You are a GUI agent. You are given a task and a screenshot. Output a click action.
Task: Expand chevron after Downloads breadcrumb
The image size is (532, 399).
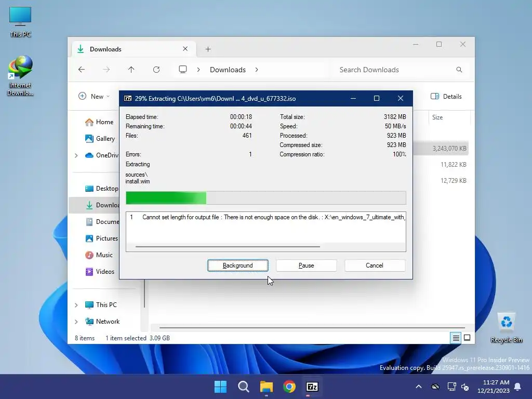coord(257,70)
